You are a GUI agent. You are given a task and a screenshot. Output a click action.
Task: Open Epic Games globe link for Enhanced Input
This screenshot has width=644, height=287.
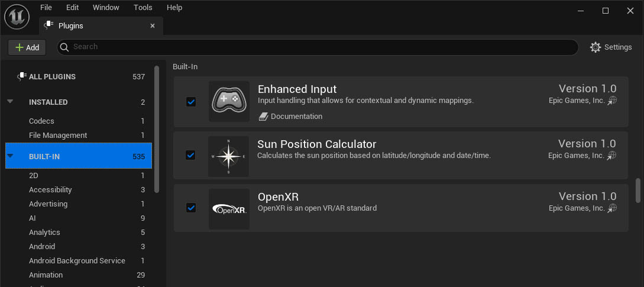(612, 101)
